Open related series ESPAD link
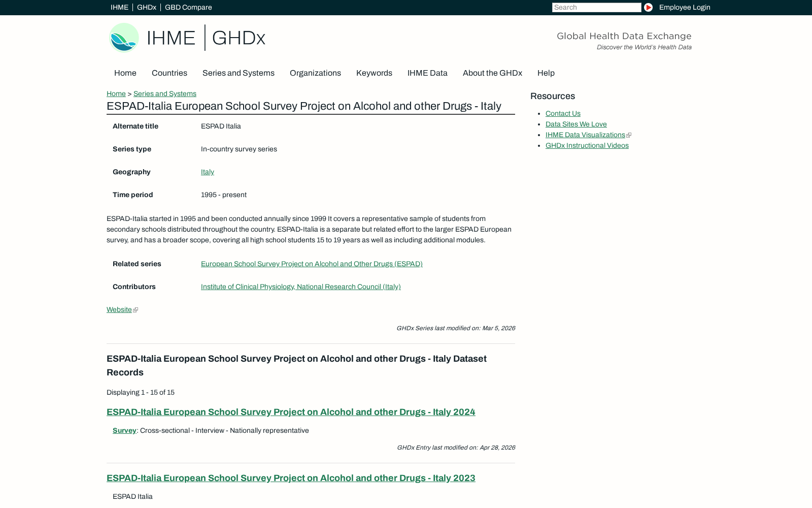This screenshot has height=508, width=812. (312, 264)
